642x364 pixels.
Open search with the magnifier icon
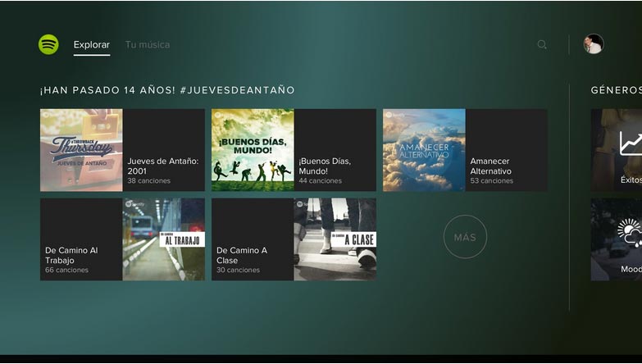coord(542,45)
